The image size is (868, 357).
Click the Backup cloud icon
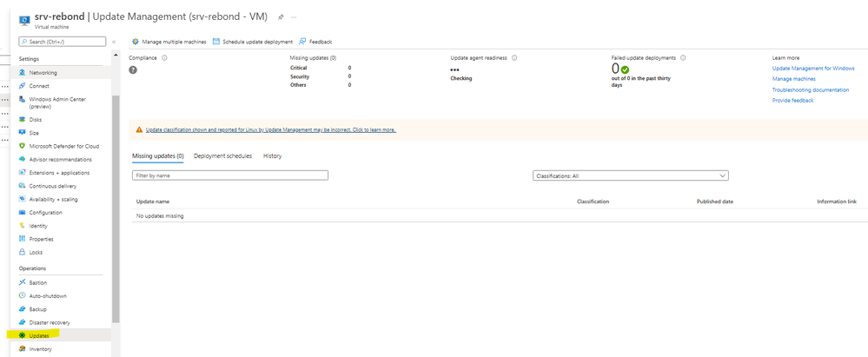pyautogui.click(x=22, y=309)
